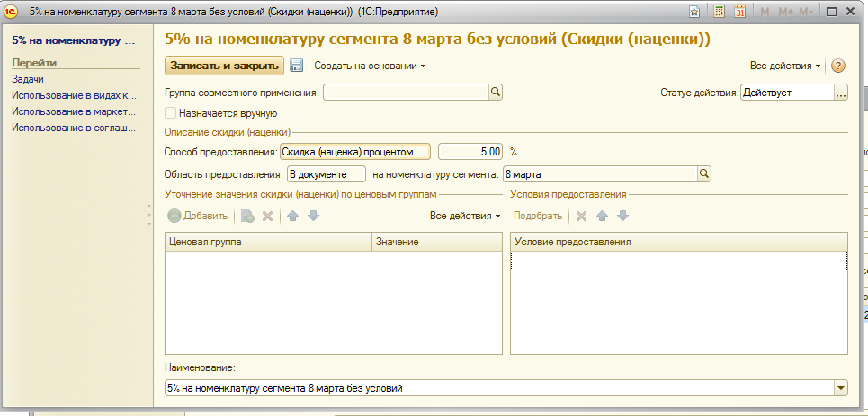Open Использование в соглашениях navigation link

[x=73, y=128]
